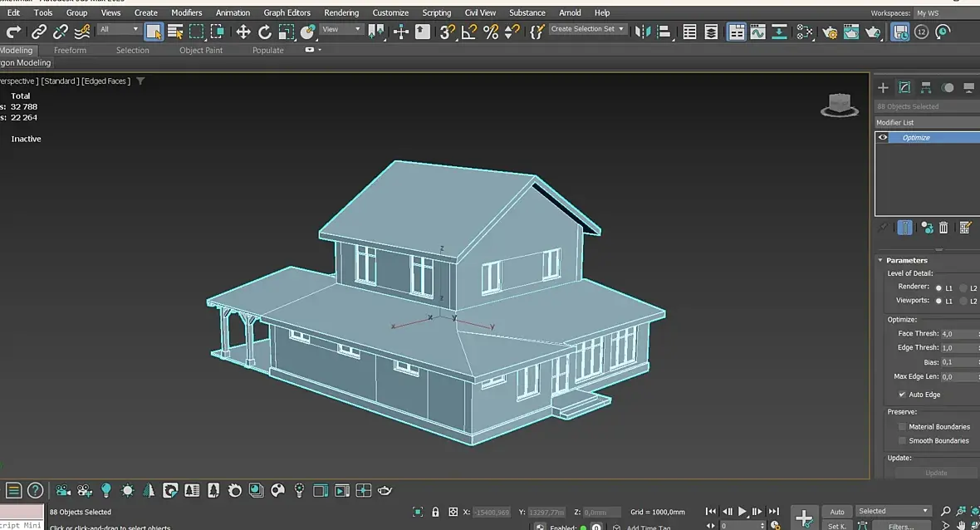Open the Render Setup teapot icon
Screen dimensions: 980x530
point(830,32)
